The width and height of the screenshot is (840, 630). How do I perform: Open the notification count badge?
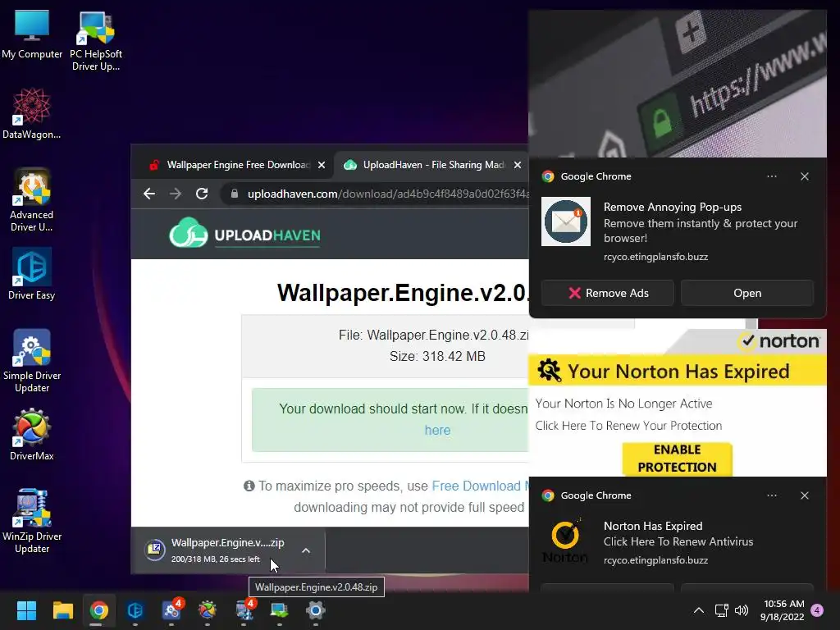817,610
